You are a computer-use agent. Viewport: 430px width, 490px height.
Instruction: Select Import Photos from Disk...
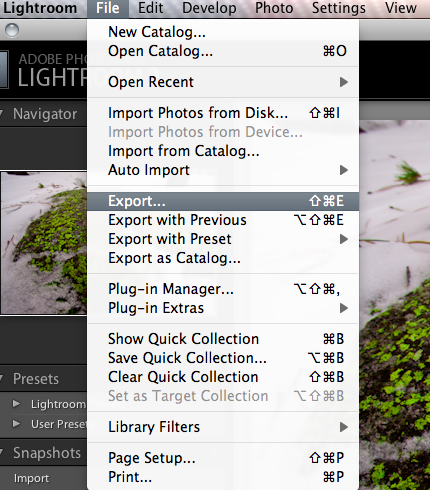coord(223,113)
